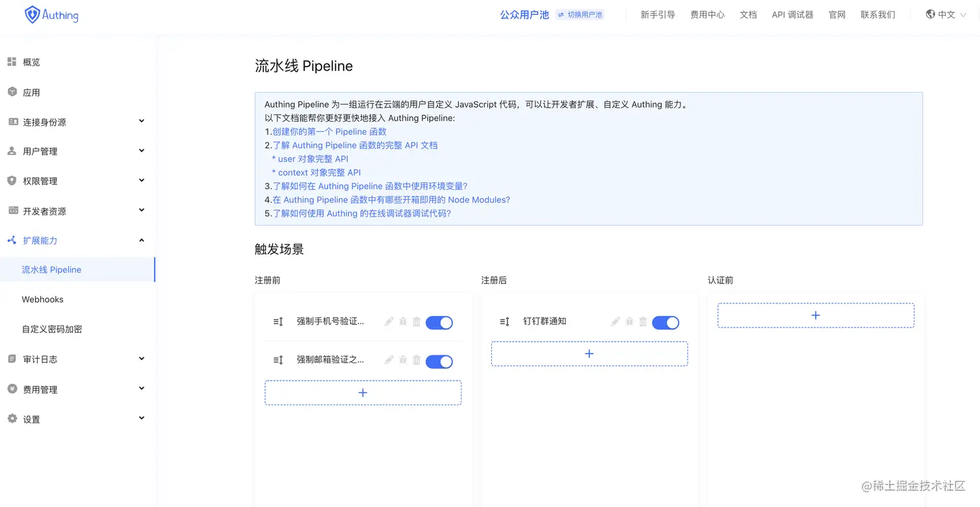Open API 调试器 in the top navigation

[792, 14]
